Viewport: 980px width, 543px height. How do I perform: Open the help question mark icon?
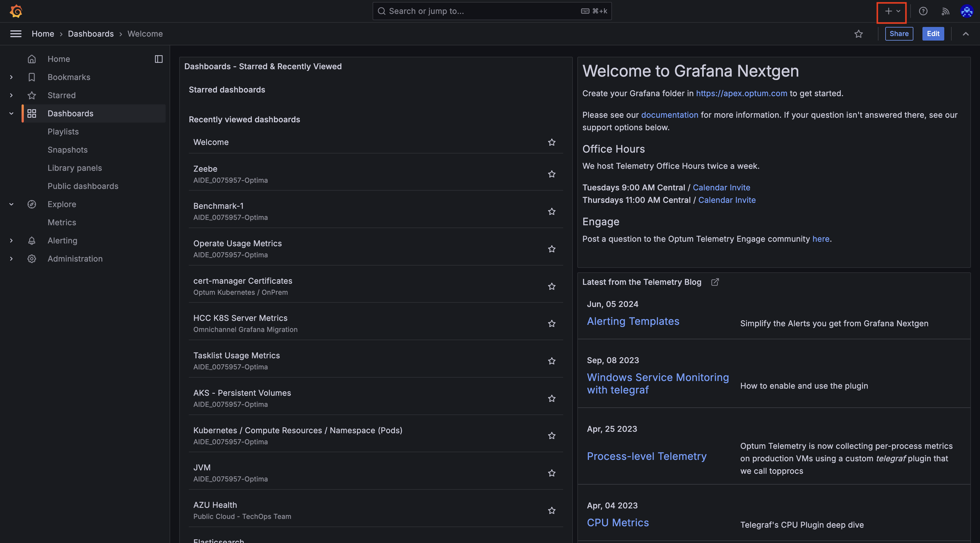click(x=923, y=11)
